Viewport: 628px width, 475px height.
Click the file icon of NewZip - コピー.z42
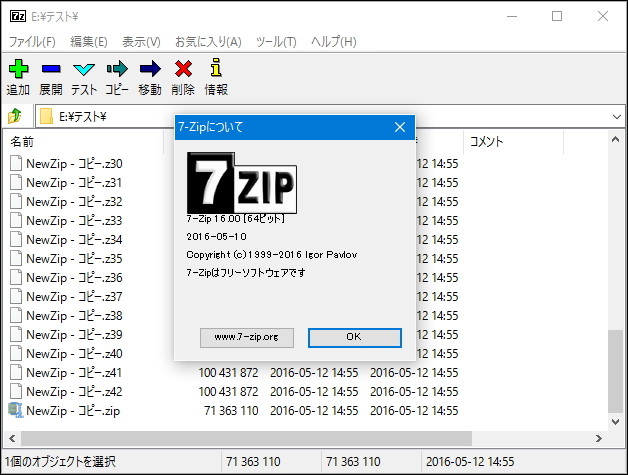coord(16,391)
